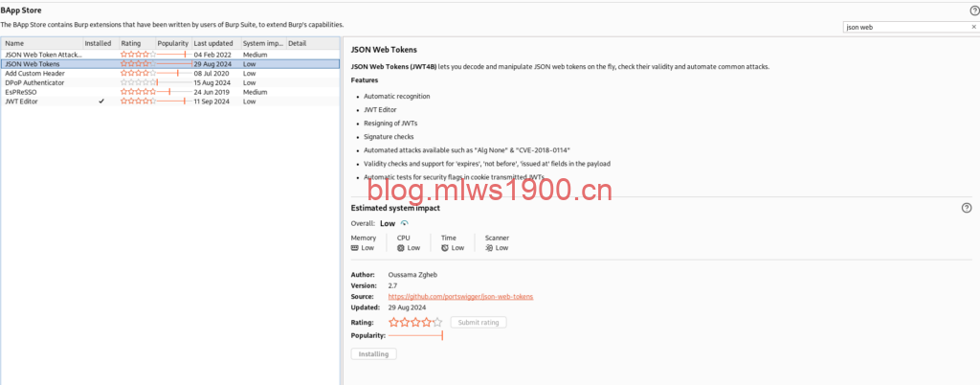
Task: Select the JSON Web Tokens extension row
Action: tap(170, 64)
